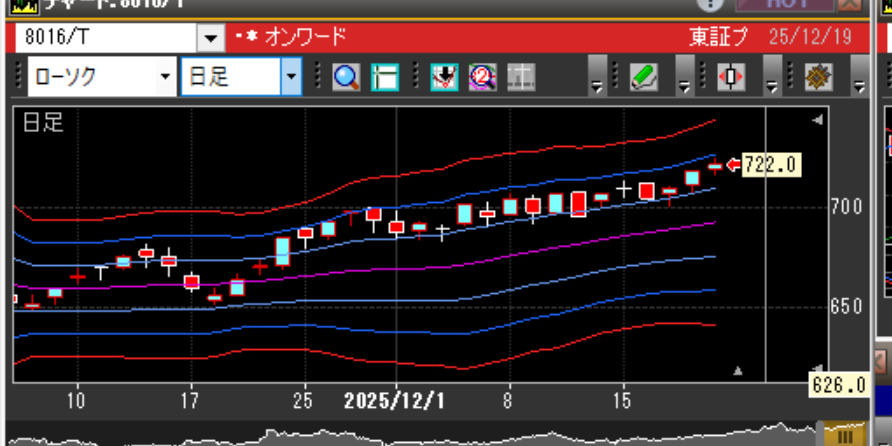Viewport: 892px width, 446px height.
Task: Click the stock code input field 8016/T
Action: coord(105,38)
